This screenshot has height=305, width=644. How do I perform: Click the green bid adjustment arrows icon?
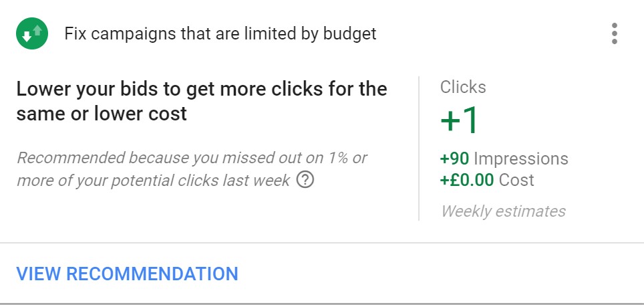point(32,33)
